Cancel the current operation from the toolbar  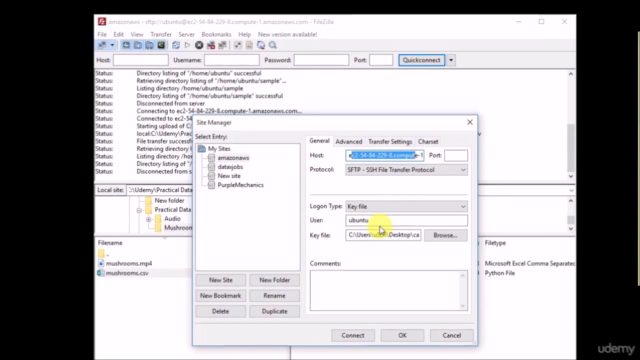pyautogui.click(x=199, y=45)
